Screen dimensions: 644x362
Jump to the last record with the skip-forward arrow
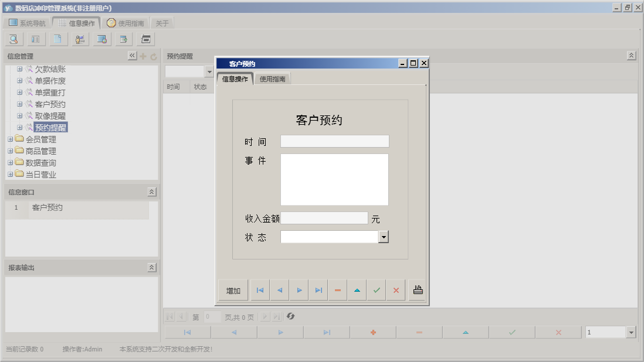click(x=318, y=289)
